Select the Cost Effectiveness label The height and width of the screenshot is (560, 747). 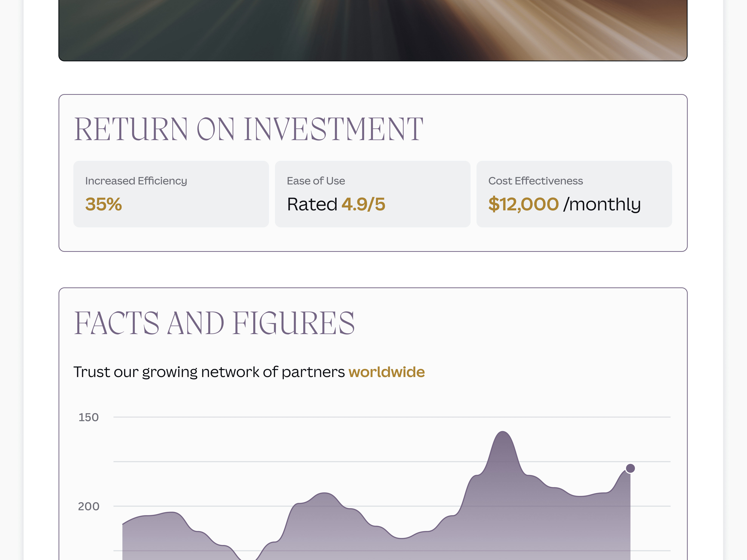[x=535, y=181]
